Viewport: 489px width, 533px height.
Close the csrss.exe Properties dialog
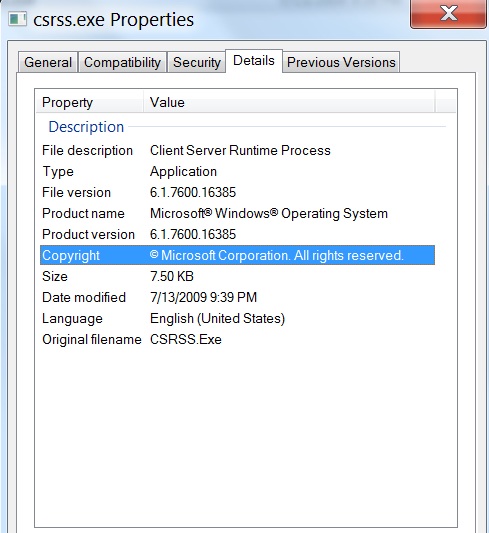(448, 14)
